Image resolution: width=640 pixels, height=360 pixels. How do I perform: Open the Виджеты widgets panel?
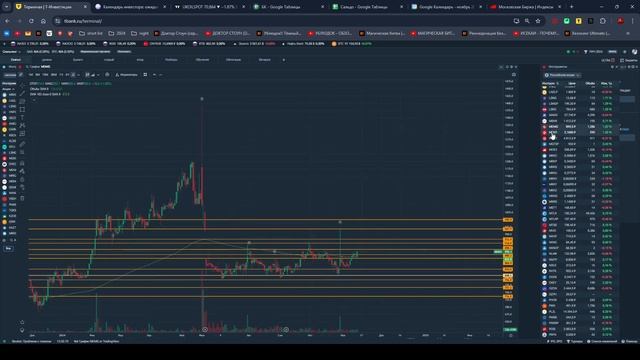pos(629,60)
